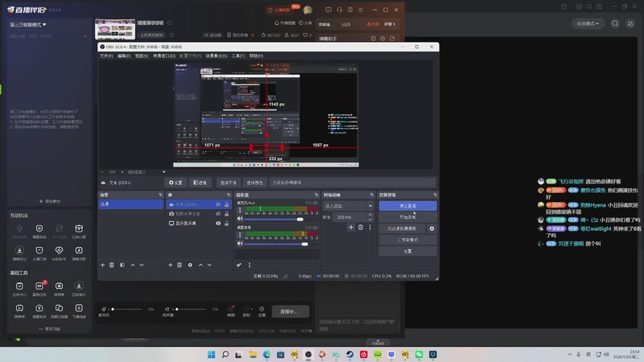Open the hamburger menu in 直播伴侣 title bar

361,10
